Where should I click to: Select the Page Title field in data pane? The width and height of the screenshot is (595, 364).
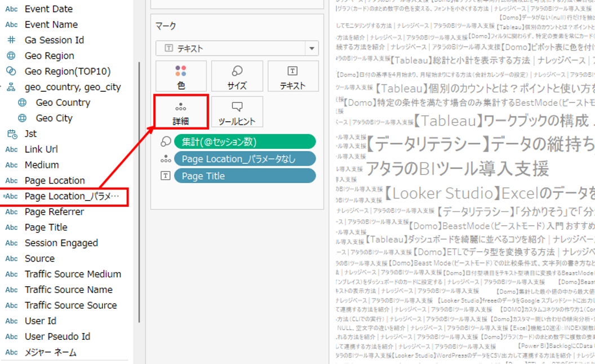(x=46, y=227)
